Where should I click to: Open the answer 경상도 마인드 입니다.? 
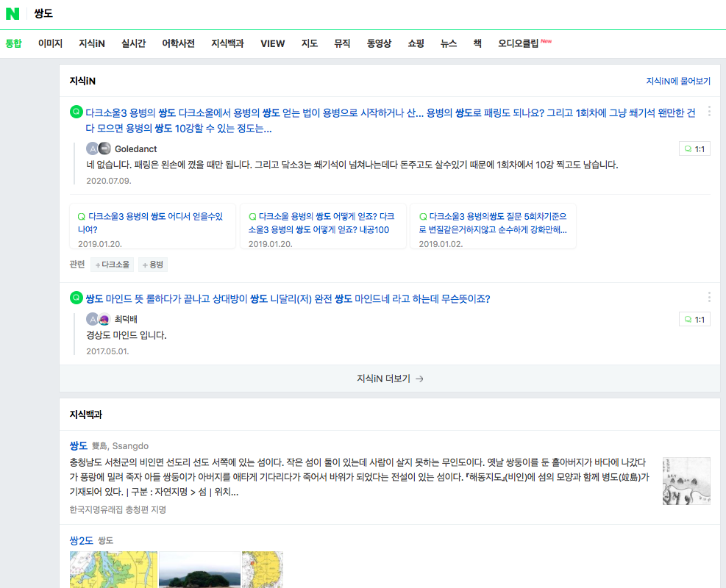point(127,335)
